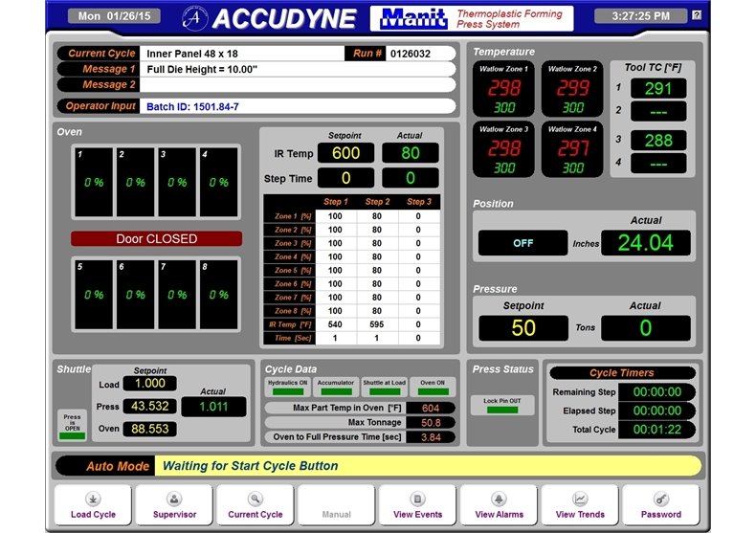Image resolution: width=756 pixels, height=533 pixels.
Task: Click the Position OFF button
Action: click(x=523, y=243)
